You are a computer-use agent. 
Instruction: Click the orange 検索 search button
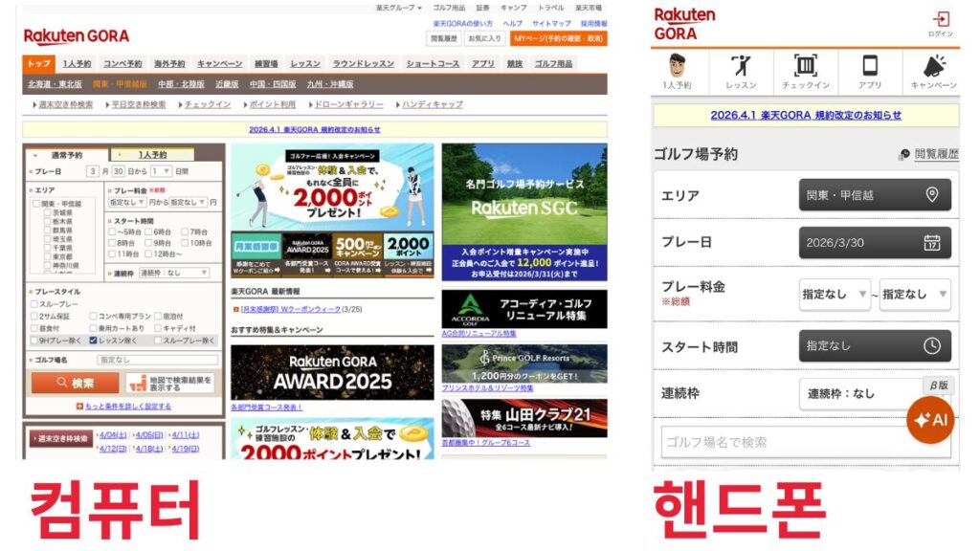coord(75,383)
